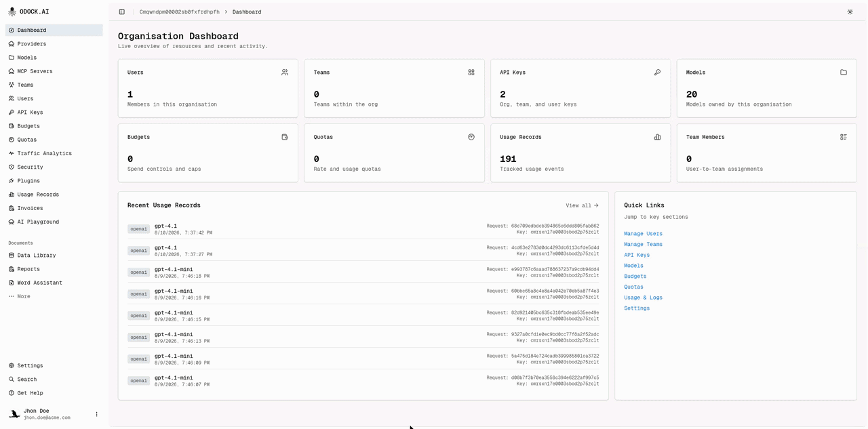This screenshot has width=868, height=429.
Task: Click the Data Library database icon
Action: [12, 256]
